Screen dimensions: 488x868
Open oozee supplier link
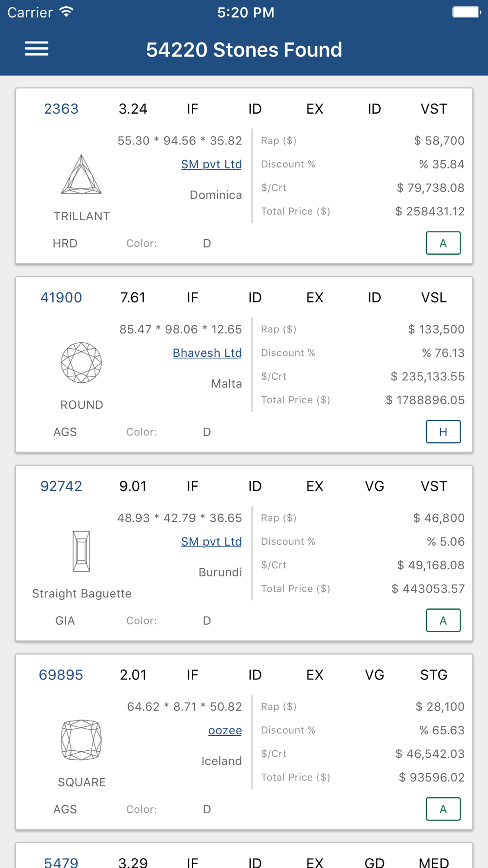pyautogui.click(x=225, y=730)
